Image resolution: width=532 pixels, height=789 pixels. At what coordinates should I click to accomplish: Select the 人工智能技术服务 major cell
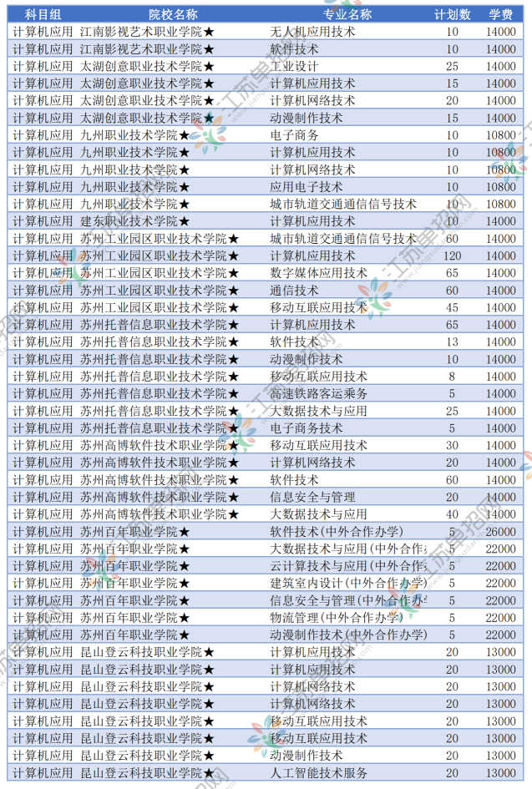[x=318, y=773]
